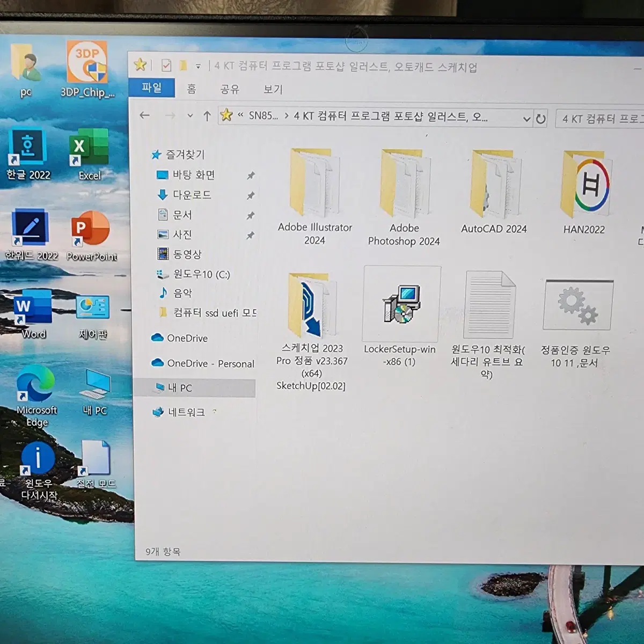
Task: Select the 정품인증 윈도우 10 11 file
Action: click(x=575, y=324)
